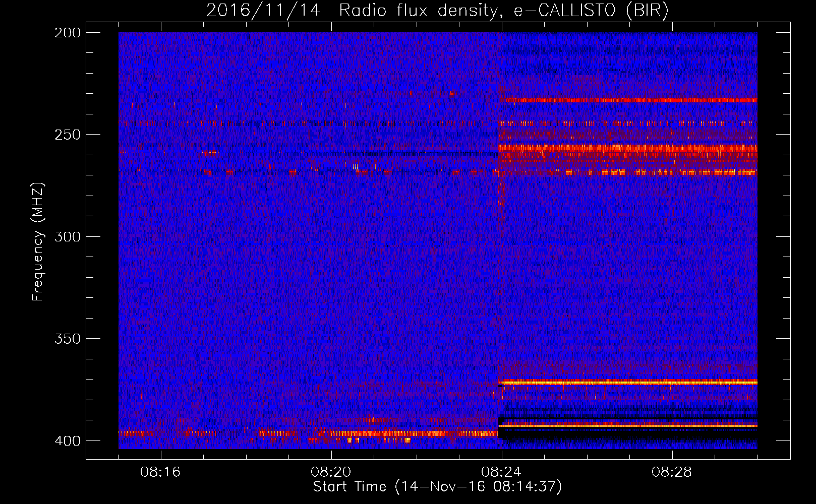This screenshot has height=504, width=816.
Task: Click the 300 frequency tick label
Action: 67,236
